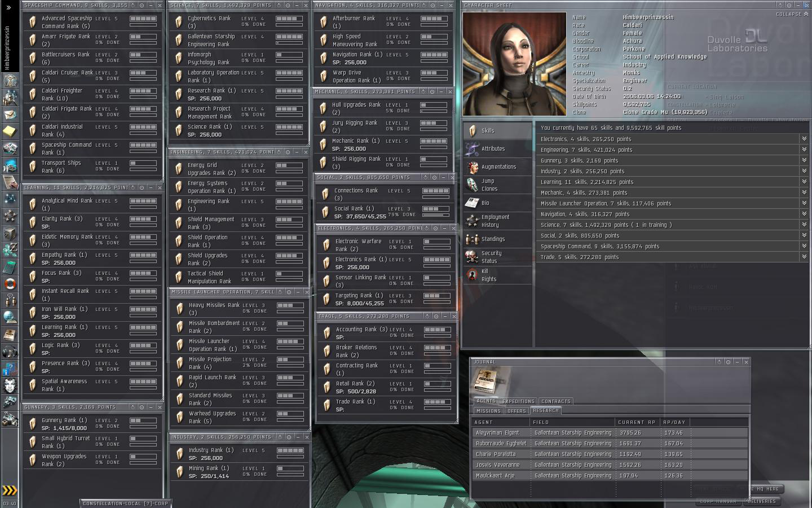
Task: Select the Aleyvriman Elgent research agent row
Action: pos(611,432)
